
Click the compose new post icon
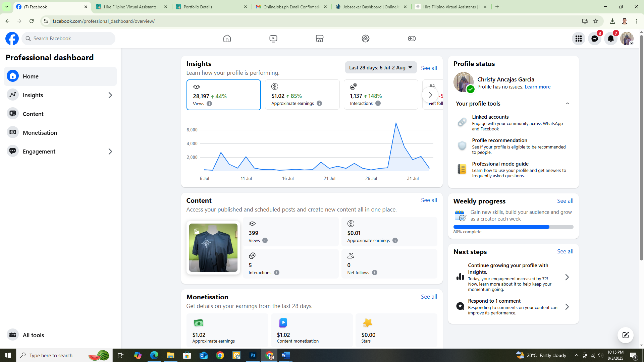(626, 335)
